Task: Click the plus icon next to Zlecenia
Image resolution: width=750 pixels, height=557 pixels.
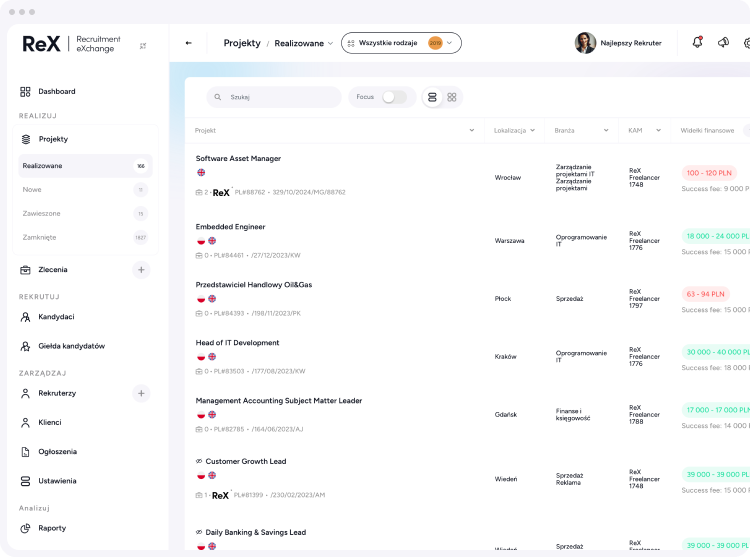Action: 141,269
